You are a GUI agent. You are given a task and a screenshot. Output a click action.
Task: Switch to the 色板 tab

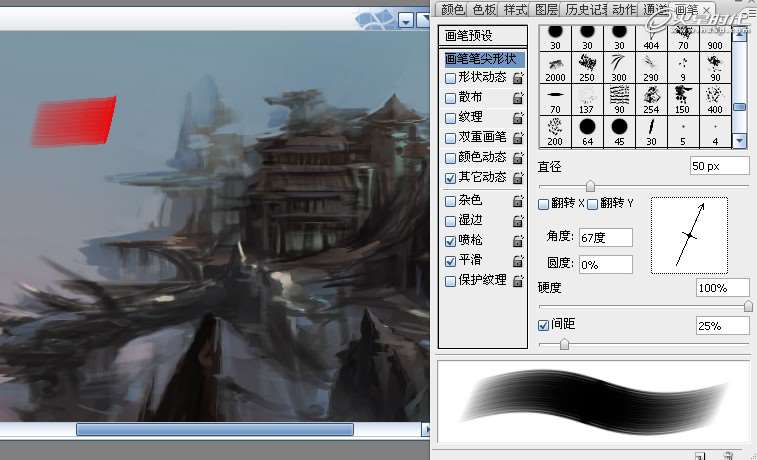(x=484, y=9)
